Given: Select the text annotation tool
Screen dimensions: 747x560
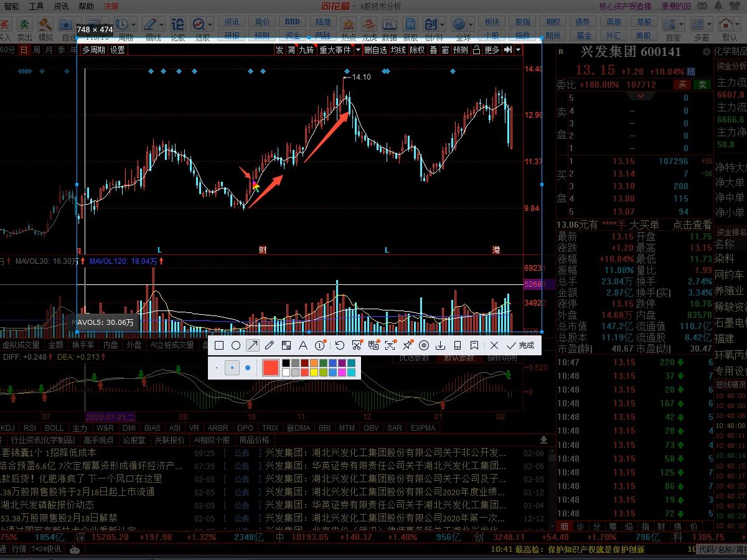Looking at the screenshot, I should 303,345.
